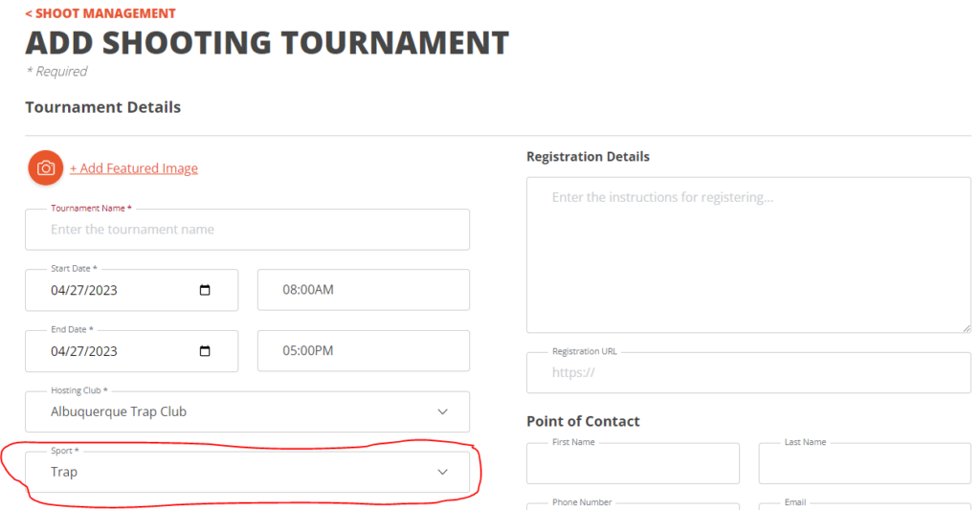Open the Sport selector showing Trap
The height and width of the screenshot is (510, 980).
[248, 472]
